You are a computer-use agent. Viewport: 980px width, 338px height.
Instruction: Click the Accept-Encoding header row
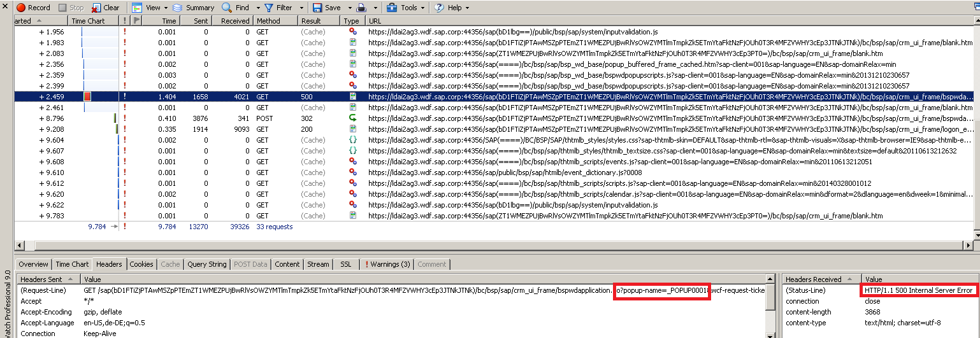391,312
